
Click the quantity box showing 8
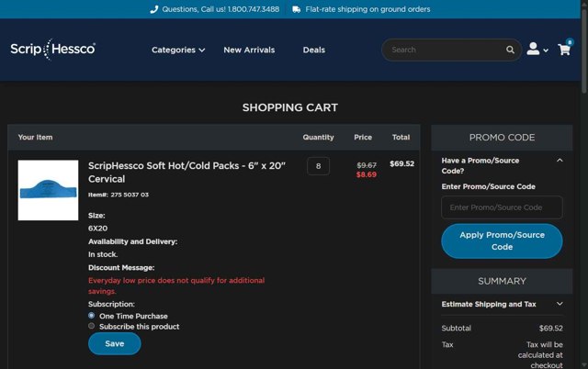[x=318, y=166]
